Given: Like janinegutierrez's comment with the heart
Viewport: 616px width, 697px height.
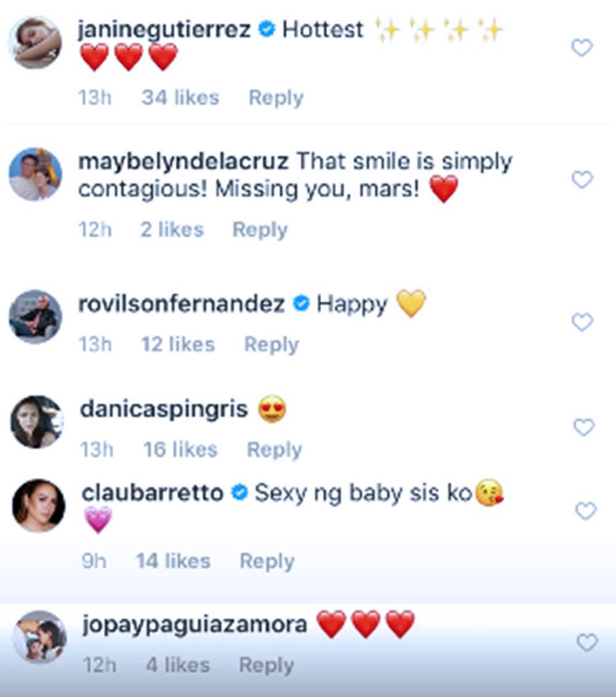Looking at the screenshot, I should click(x=582, y=47).
